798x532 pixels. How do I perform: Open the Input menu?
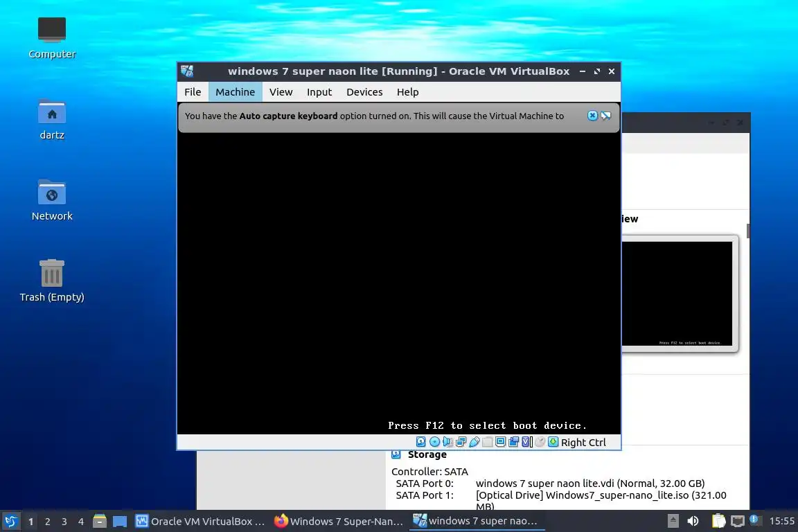point(319,92)
